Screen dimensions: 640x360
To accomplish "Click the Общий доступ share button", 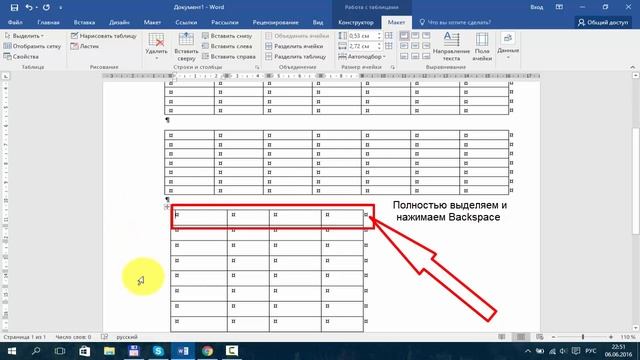I will coord(603,22).
